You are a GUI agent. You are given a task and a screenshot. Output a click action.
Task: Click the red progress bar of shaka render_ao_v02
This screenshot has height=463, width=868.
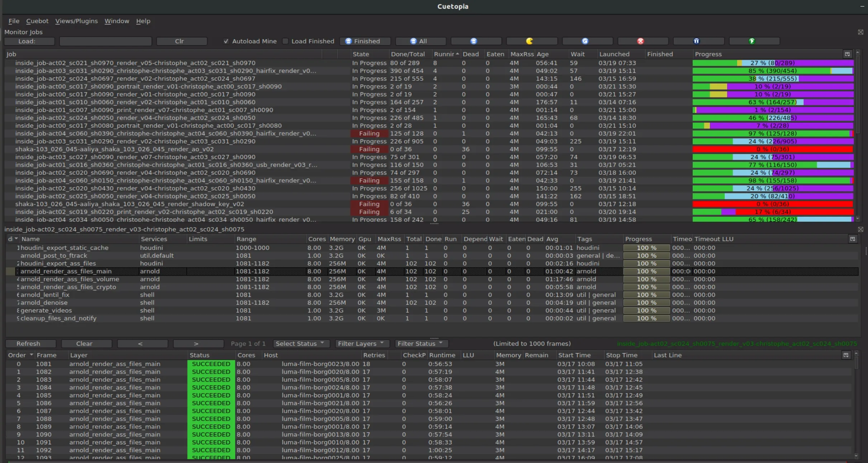[x=773, y=149]
